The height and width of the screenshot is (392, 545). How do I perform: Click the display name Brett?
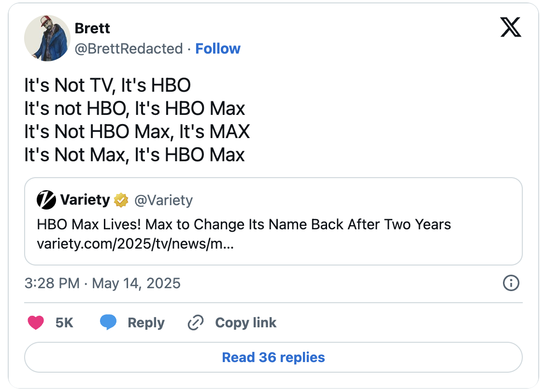point(92,28)
